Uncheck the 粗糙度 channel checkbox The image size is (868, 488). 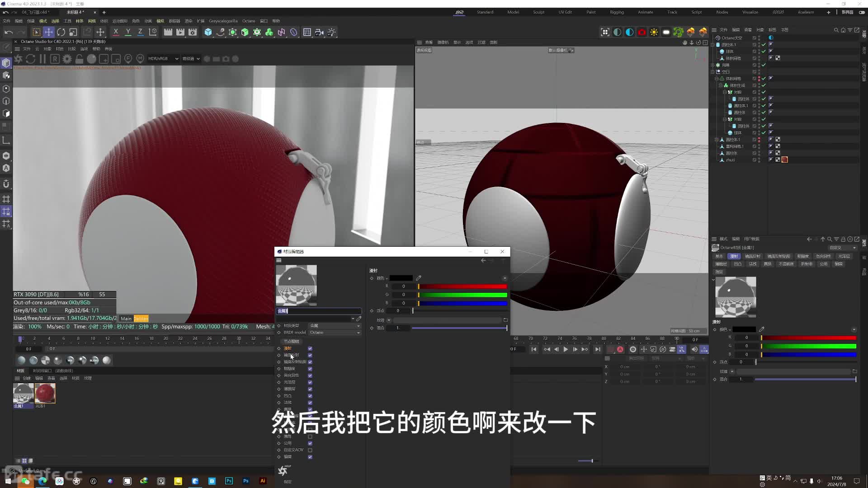pyautogui.click(x=310, y=369)
